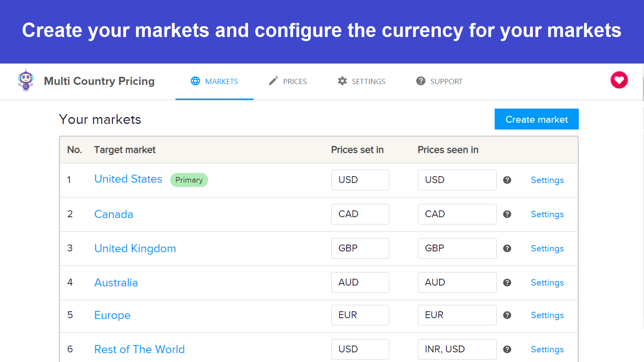Click the Primary badge next to United States
Viewport: 644px width, 362px height.
[x=189, y=180]
